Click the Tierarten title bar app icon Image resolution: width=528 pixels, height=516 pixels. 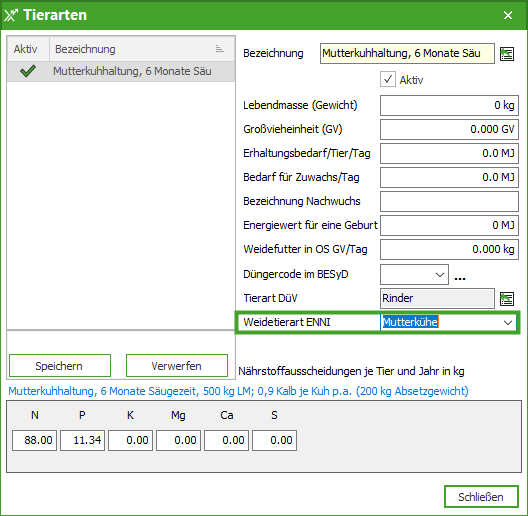(11, 15)
